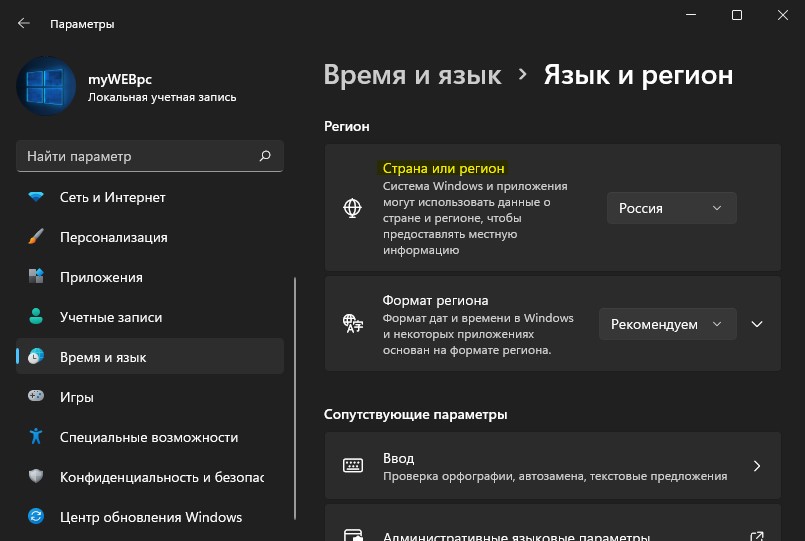Open Административные языковые параметры
The width and height of the screenshot is (805, 541).
click(x=552, y=524)
